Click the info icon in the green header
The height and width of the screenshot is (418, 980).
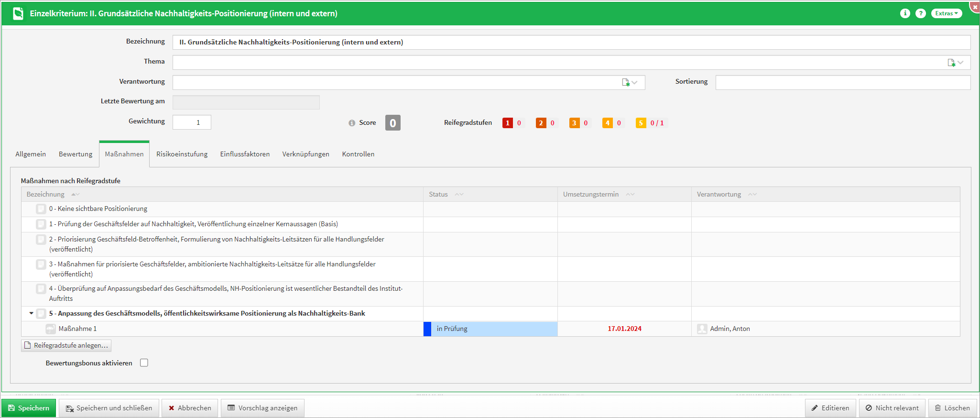[x=904, y=13]
